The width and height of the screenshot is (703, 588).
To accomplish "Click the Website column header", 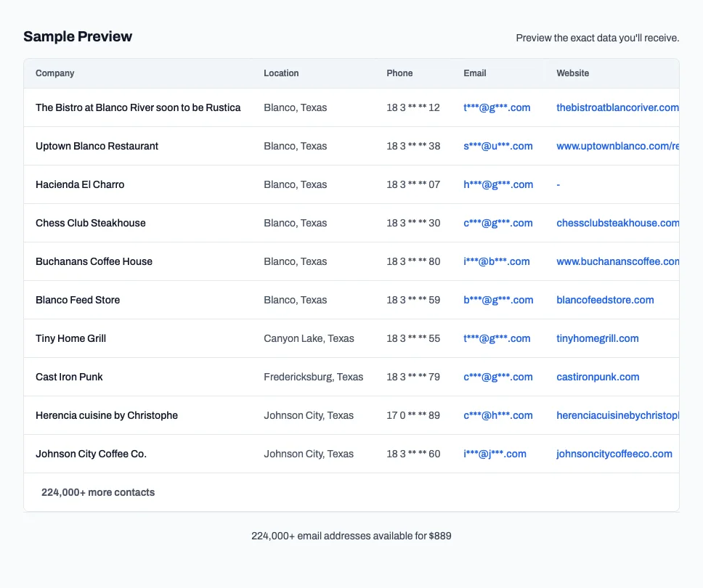I will click(572, 73).
